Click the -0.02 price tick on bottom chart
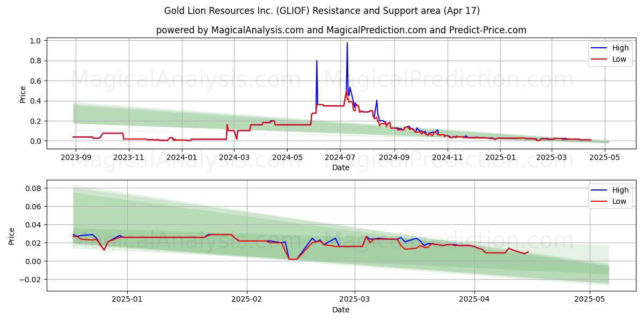 tap(31, 280)
